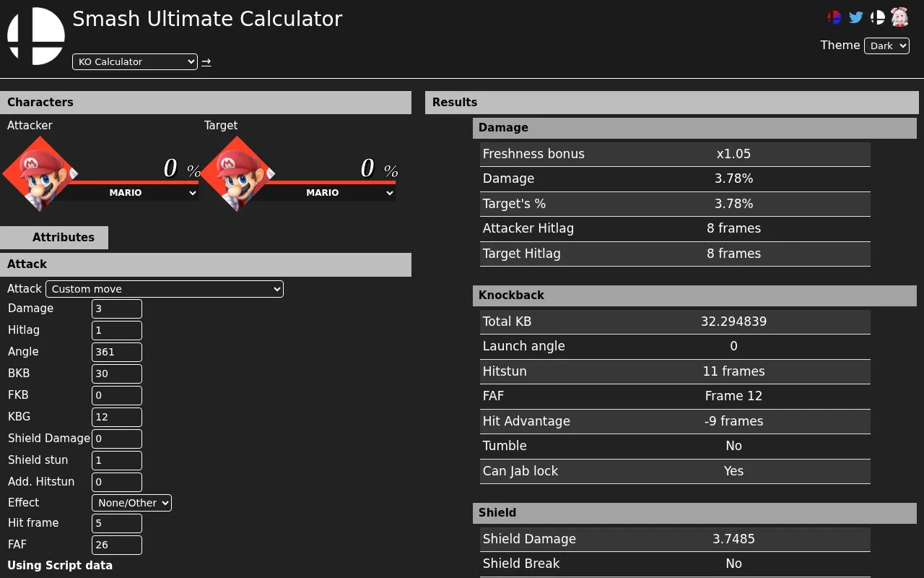Viewport: 924px width, 578px height.
Task: Click the Results section header
Action: [672, 103]
